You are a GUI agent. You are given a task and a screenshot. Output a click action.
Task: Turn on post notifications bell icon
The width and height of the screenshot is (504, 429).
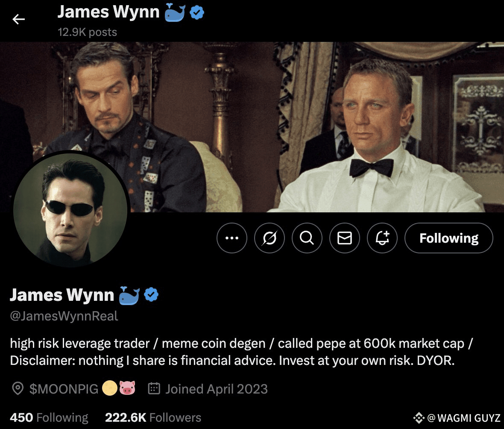(x=382, y=238)
